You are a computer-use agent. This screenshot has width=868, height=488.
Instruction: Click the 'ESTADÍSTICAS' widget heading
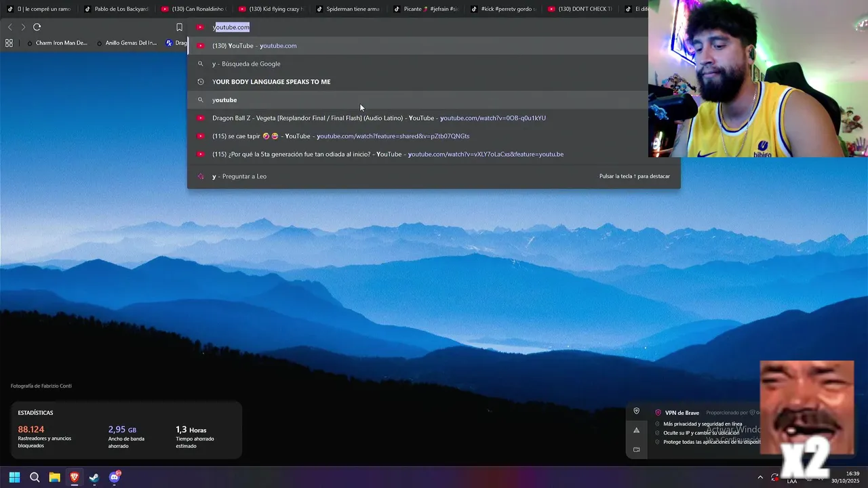click(35, 413)
